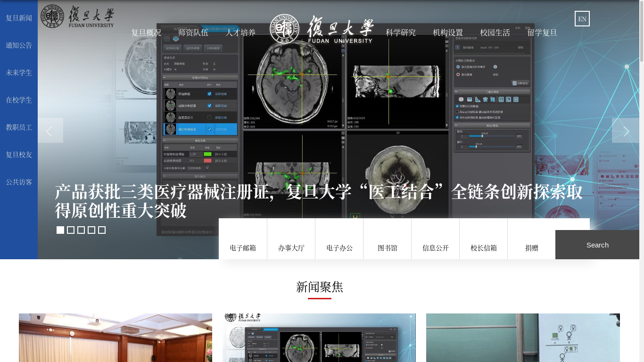Go to 复旦新闻 in the sidebar

pos(19,18)
